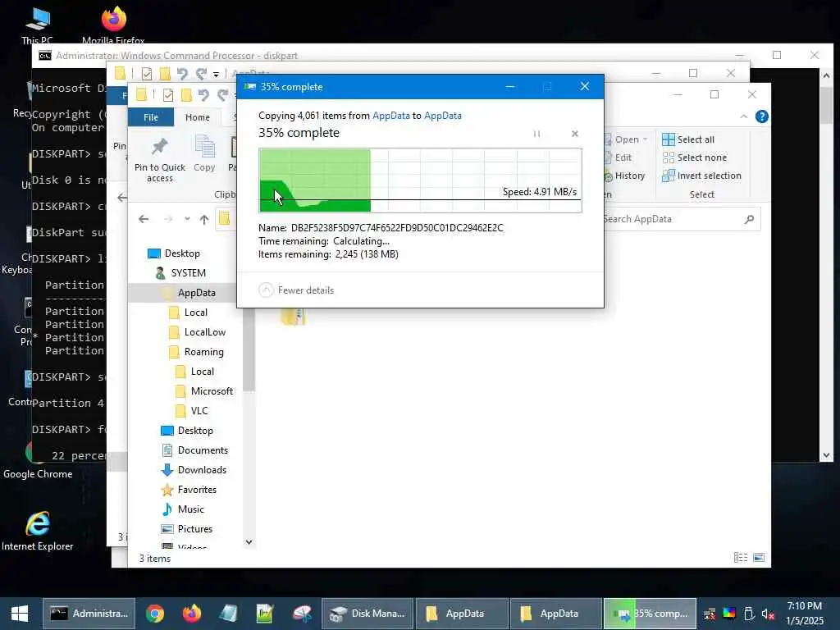The image size is (840, 630).
Task: Select AppData in navigation tree
Action: pos(189,293)
